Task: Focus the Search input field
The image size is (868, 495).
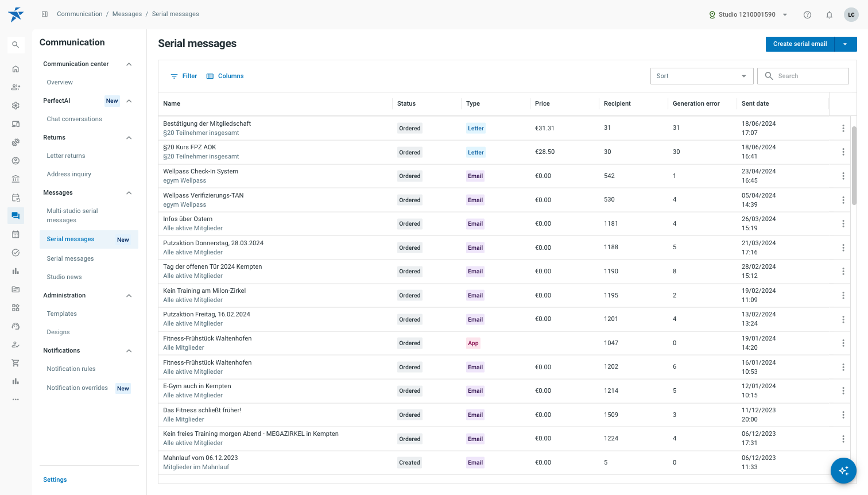Action: (803, 76)
